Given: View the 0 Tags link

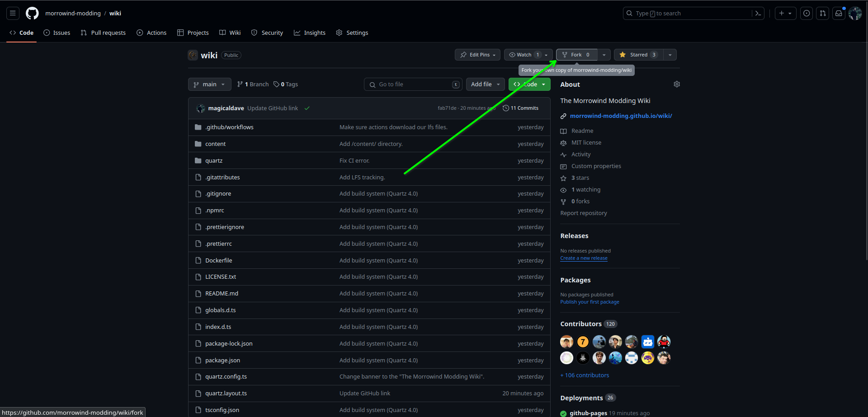Looking at the screenshot, I should pyautogui.click(x=286, y=84).
